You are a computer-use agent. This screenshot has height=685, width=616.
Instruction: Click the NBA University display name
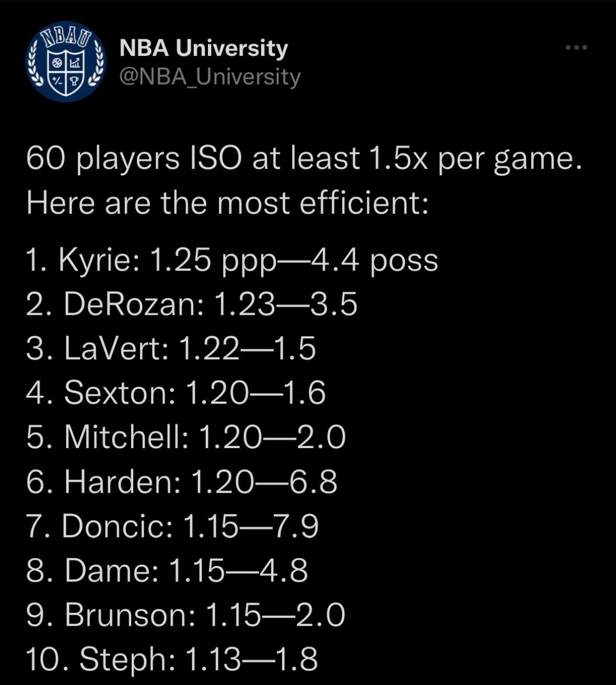204,48
